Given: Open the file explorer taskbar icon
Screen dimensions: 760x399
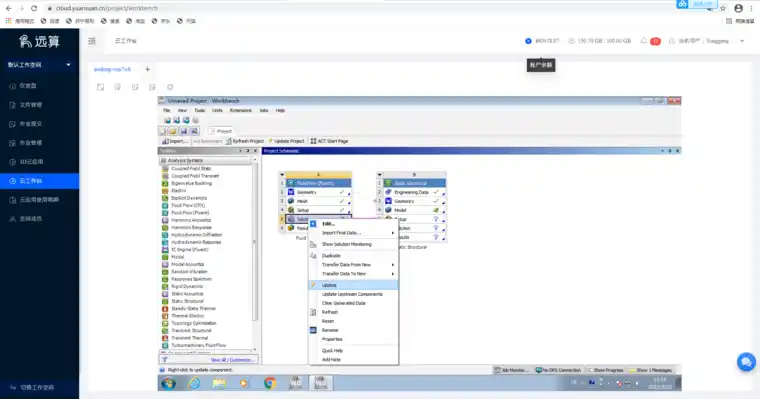Looking at the screenshot, I should coord(219,383).
